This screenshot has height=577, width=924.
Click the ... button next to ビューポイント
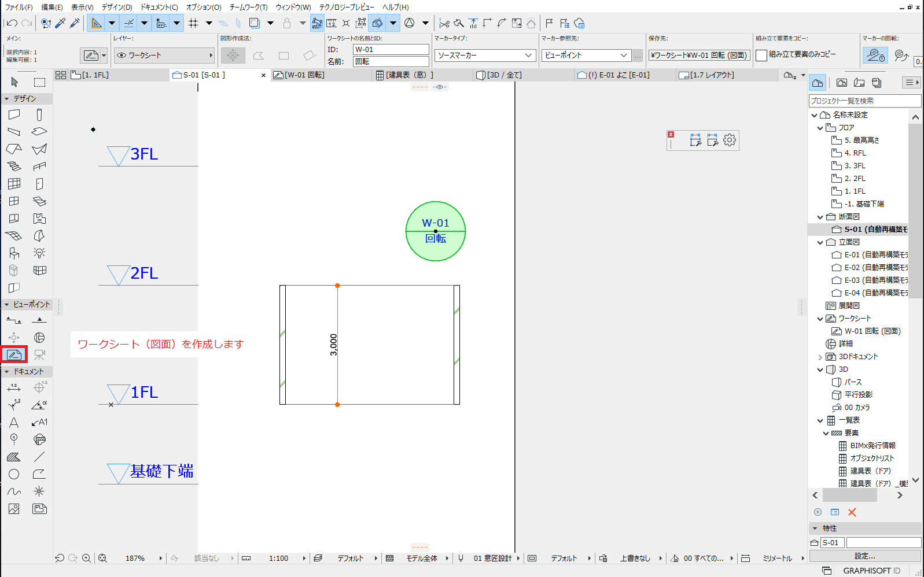click(x=638, y=56)
